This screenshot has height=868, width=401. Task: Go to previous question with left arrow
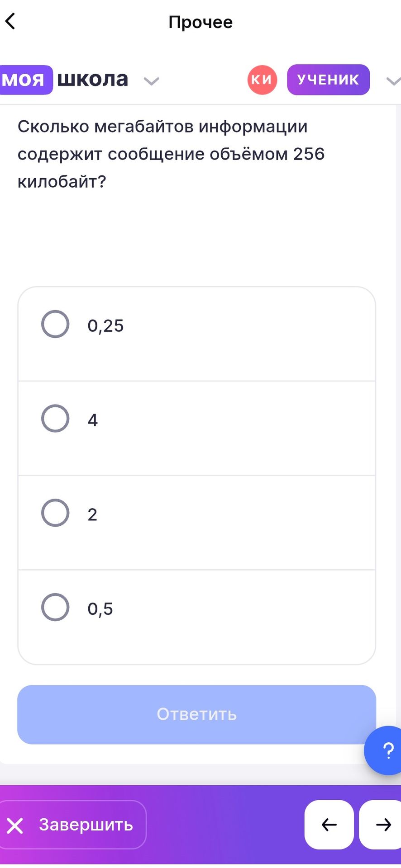[x=329, y=825]
